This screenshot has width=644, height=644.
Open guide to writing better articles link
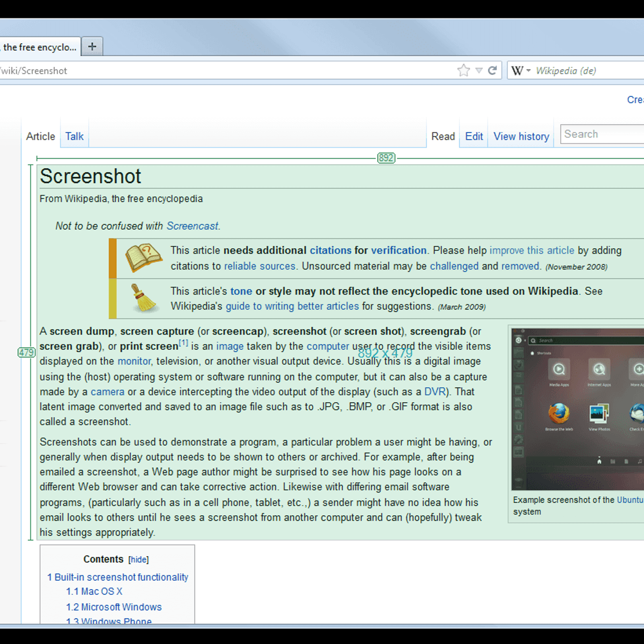pos(292,306)
